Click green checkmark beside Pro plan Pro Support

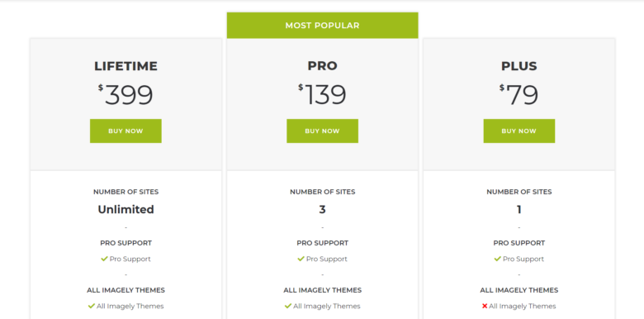301,259
